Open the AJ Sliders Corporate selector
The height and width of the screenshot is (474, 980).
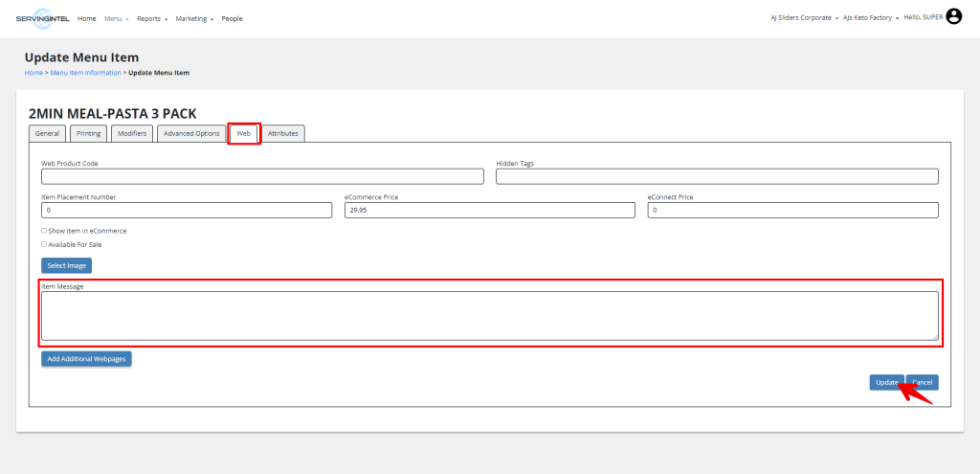tap(803, 18)
